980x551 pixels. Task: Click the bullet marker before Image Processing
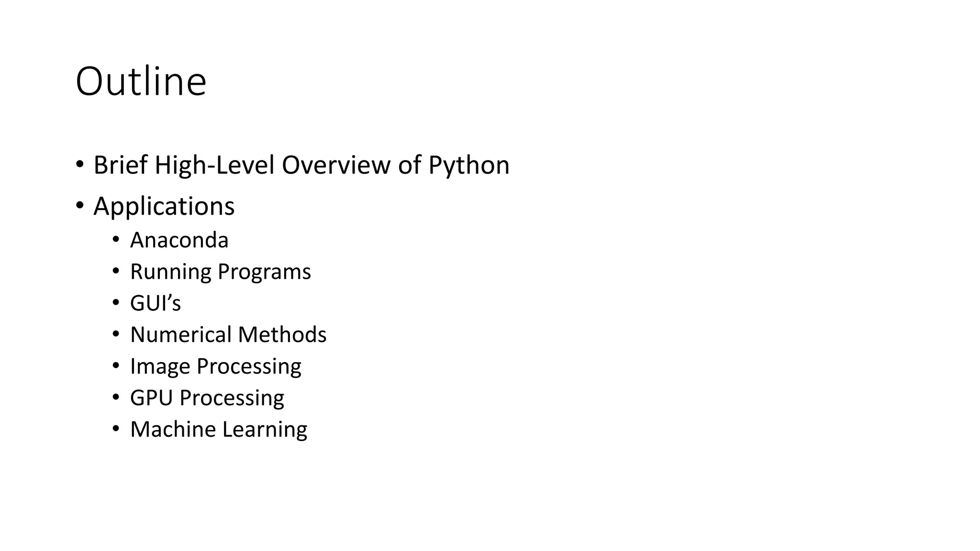[116, 365]
